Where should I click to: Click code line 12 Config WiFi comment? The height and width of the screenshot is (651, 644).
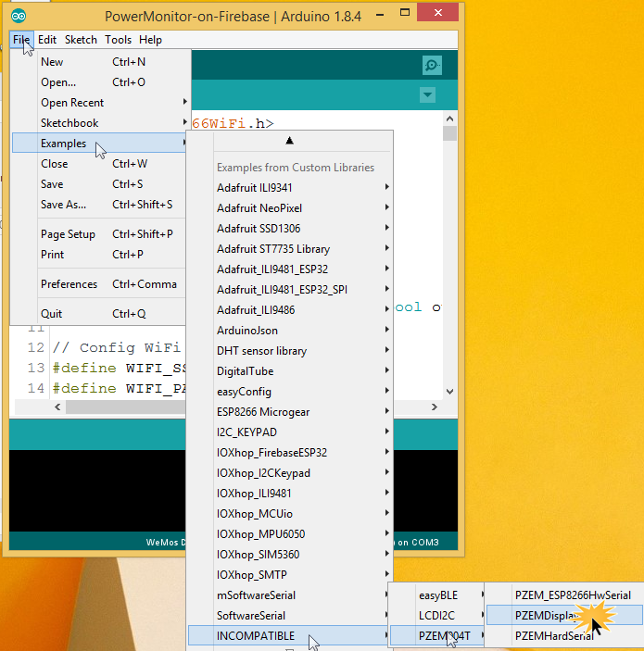(117, 347)
